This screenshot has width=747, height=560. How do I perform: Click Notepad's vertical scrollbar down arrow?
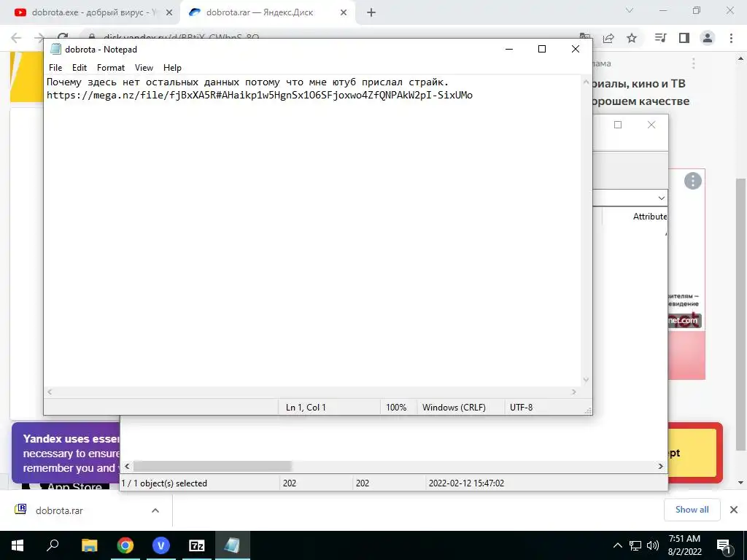click(x=586, y=379)
